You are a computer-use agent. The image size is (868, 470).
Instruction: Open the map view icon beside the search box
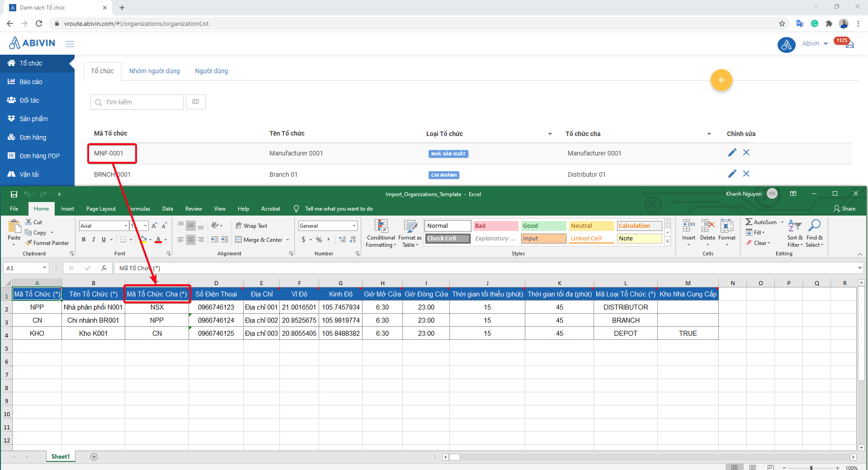point(196,102)
